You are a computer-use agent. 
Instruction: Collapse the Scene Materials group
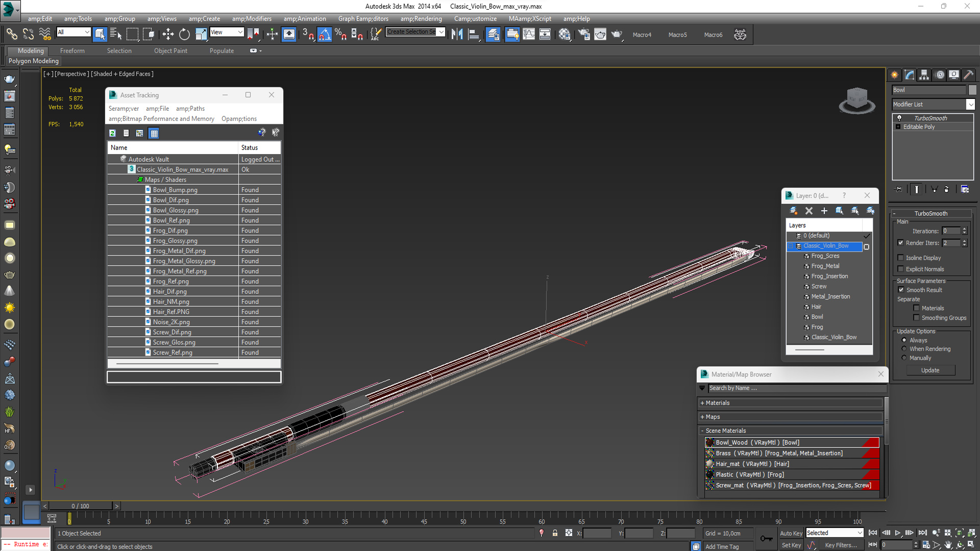pyautogui.click(x=702, y=431)
